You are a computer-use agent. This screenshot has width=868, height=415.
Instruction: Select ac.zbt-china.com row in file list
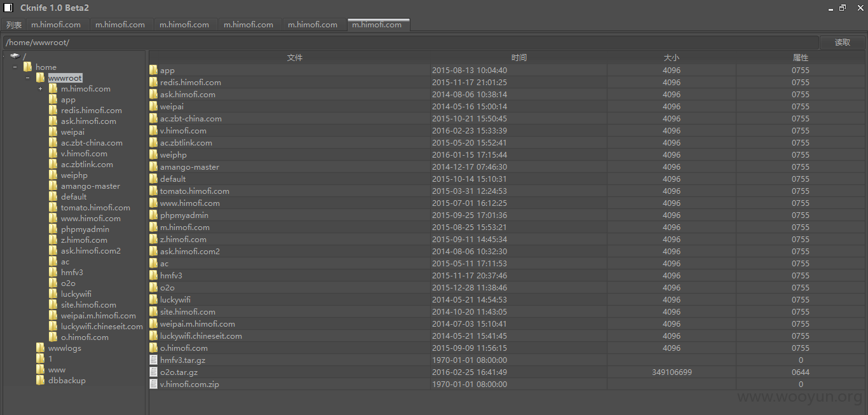click(507, 118)
